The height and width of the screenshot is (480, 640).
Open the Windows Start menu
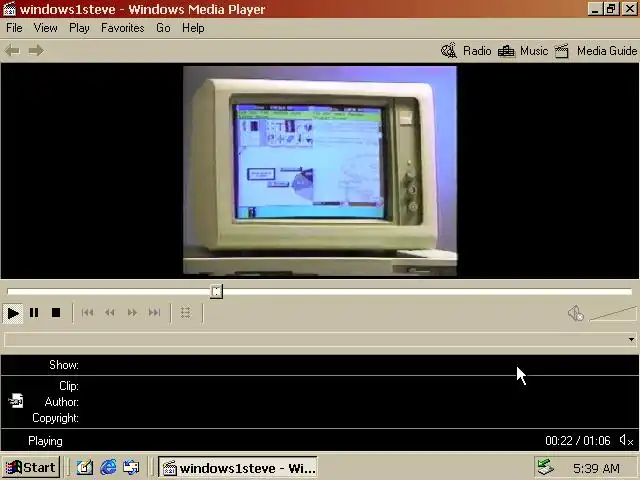31,467
